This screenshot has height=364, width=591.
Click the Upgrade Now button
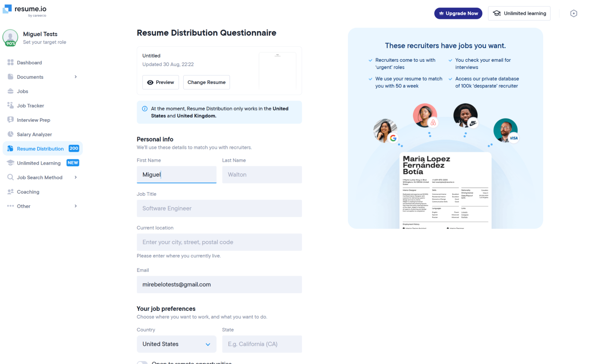tap(458, 13)
